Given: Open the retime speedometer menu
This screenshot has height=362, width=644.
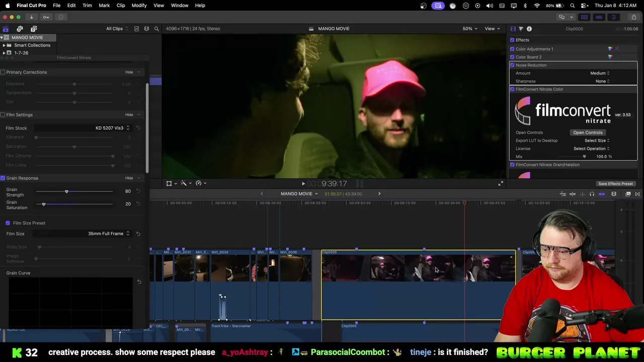Looking at the screenshot, I should coord(199,184).
